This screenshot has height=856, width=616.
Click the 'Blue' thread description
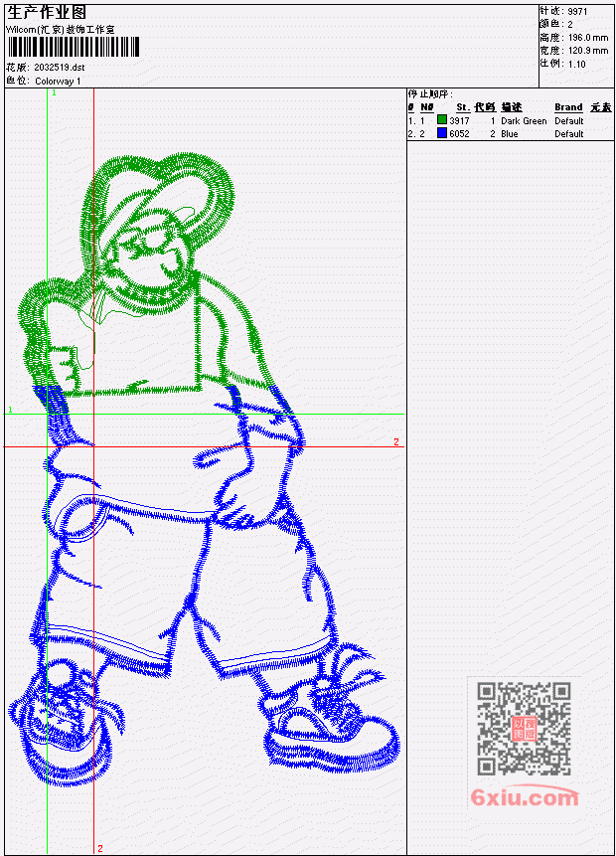[510, 134]
